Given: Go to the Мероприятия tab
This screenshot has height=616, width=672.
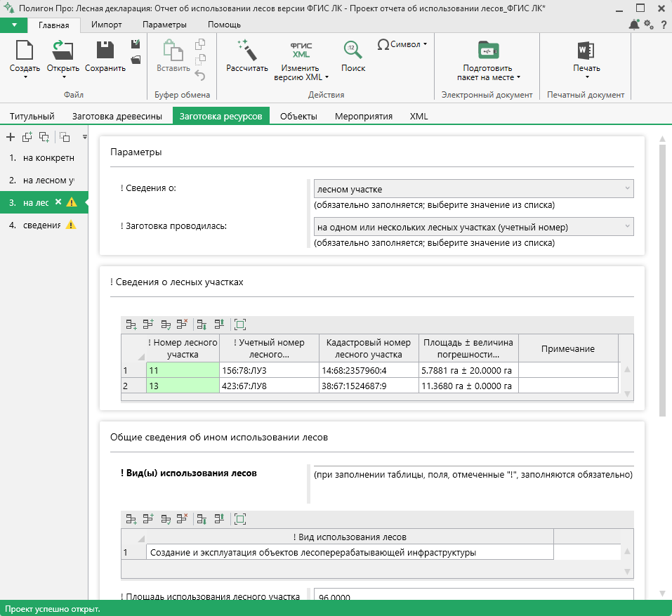Looking at the screenshot, I should (364, 116).
